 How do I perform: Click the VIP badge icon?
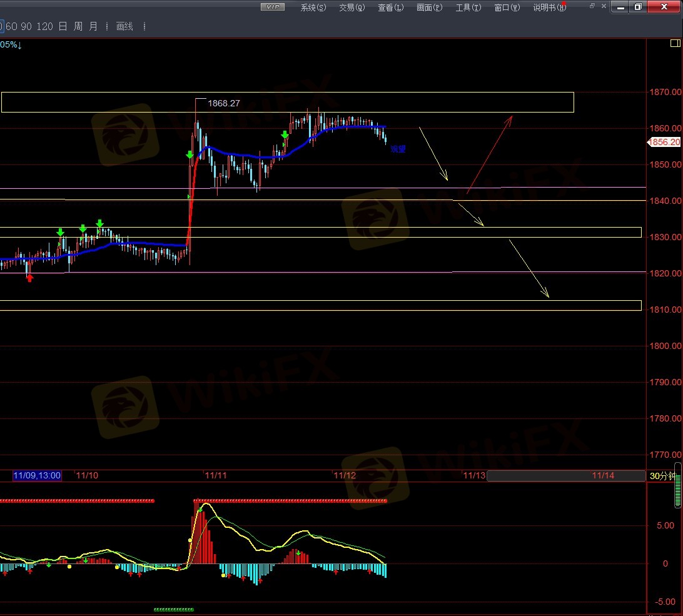click(272, 8)
